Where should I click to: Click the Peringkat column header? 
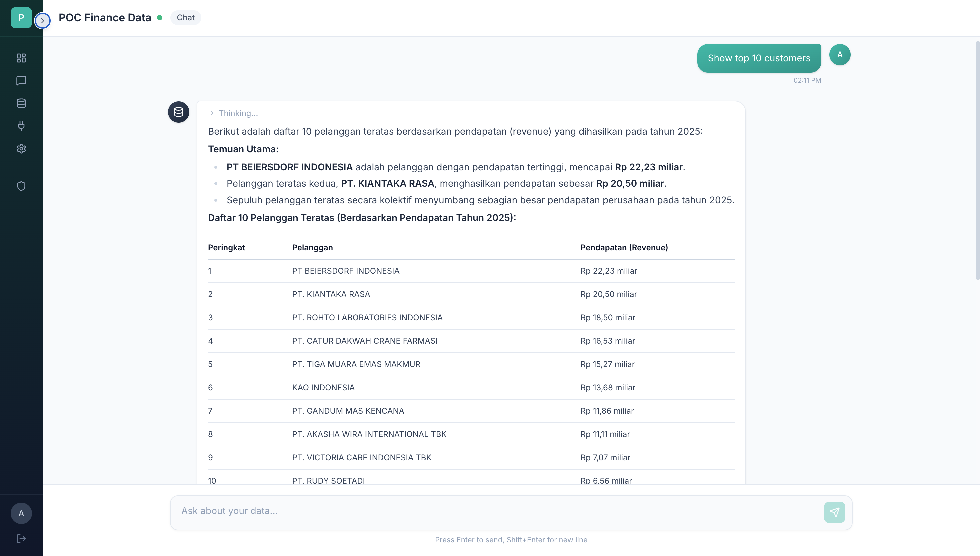[x=226, y=247]
